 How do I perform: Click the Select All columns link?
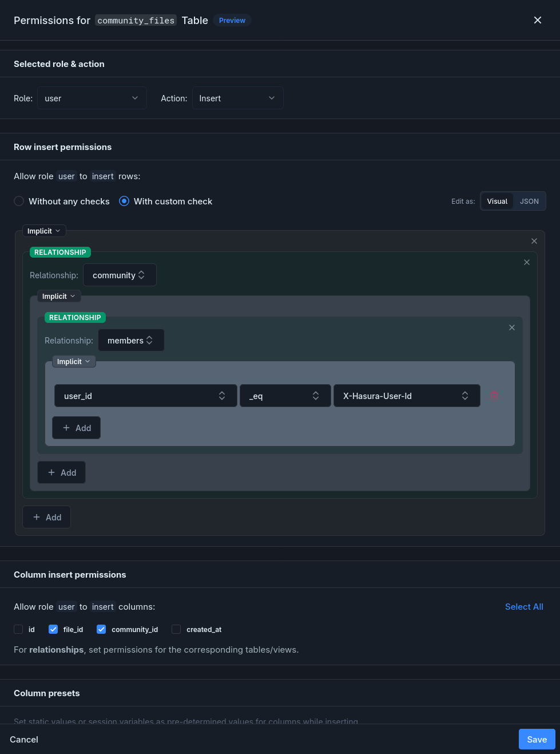click(x=524, y=606)
